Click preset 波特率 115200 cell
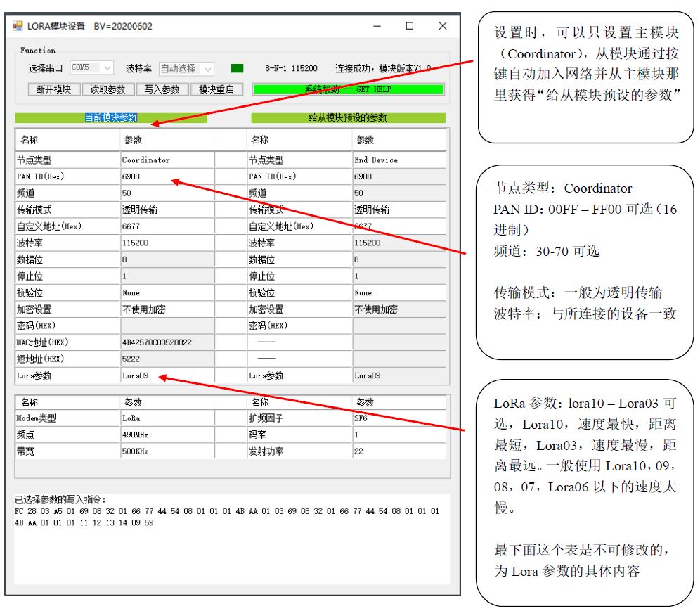This screenshot has height=611, width=700. 399,243
